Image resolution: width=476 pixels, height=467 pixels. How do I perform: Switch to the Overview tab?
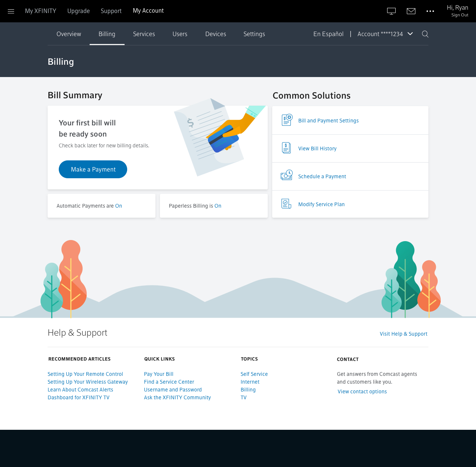click(x=69, y=34)
